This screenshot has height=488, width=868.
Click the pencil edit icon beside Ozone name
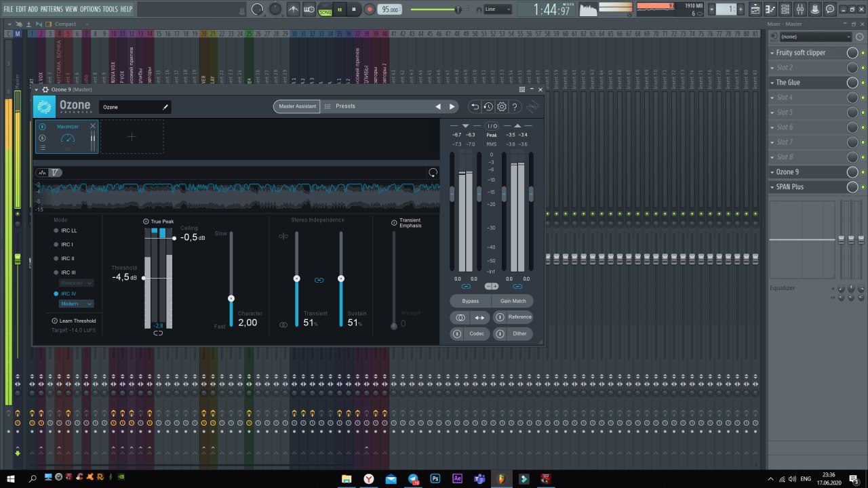point(165,107)
